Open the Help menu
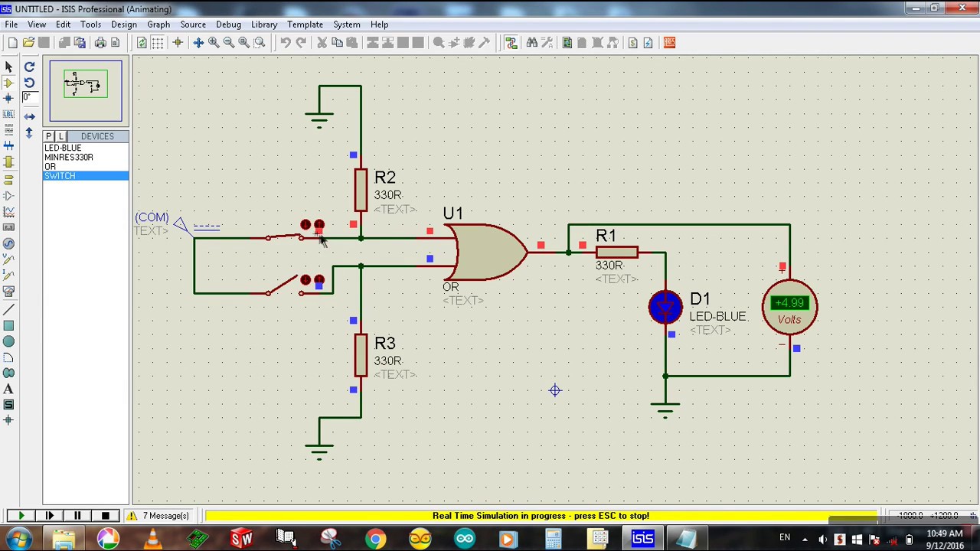This screenshot has width=980, height=551. 379,24
